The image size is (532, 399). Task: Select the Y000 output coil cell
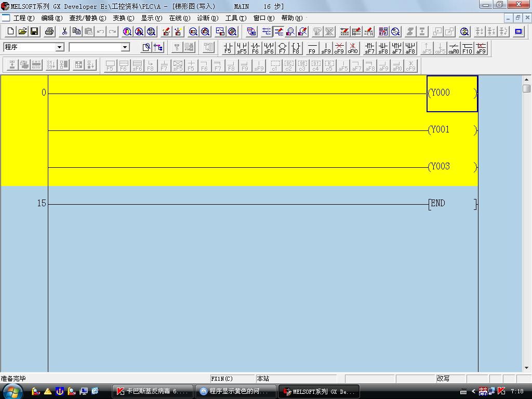point(451,94)
